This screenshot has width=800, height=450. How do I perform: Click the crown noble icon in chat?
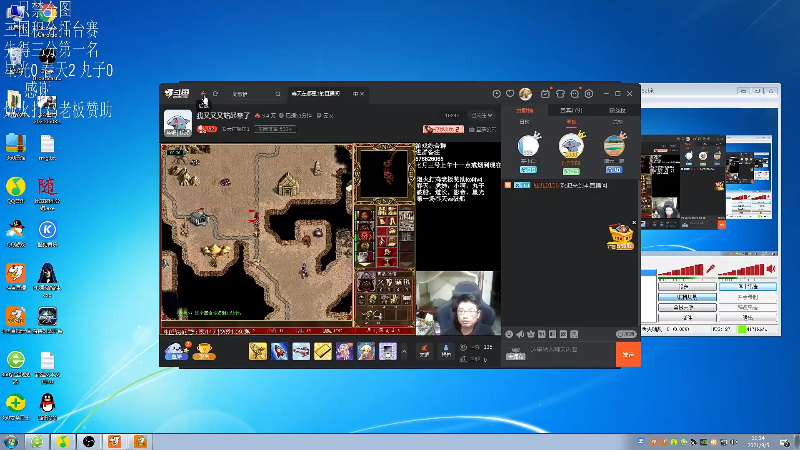pos(531,334)
